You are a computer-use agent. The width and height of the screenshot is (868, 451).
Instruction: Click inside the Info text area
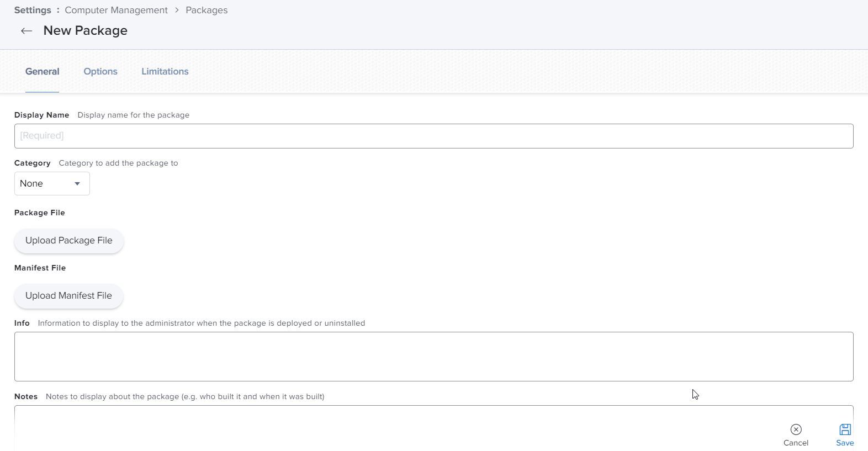433,357
